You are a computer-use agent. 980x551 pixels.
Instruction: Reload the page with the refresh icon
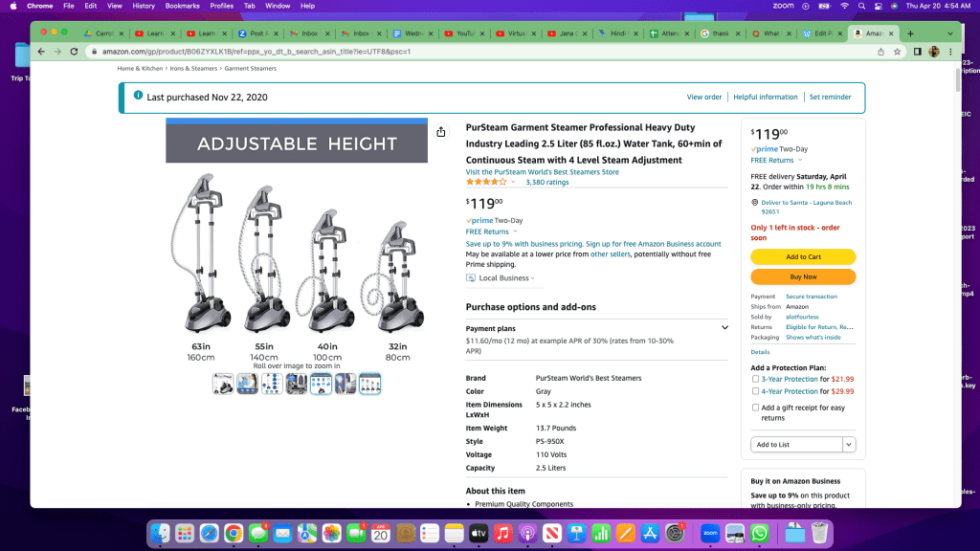(x=74, y=52)
